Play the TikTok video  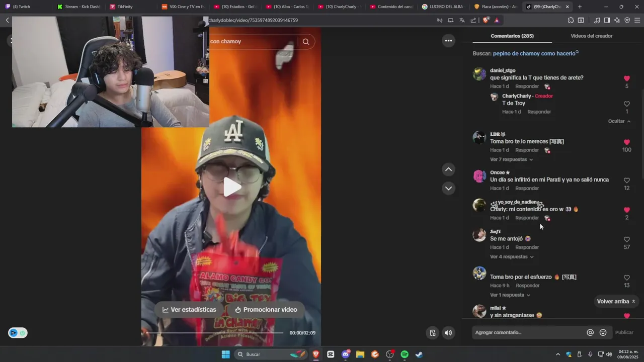(232, 187)
